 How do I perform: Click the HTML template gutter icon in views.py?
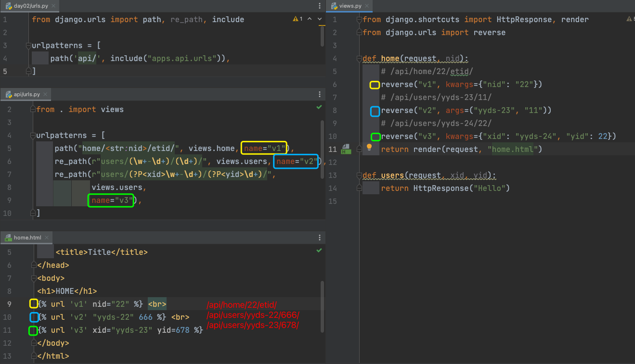tap(345, 149)
